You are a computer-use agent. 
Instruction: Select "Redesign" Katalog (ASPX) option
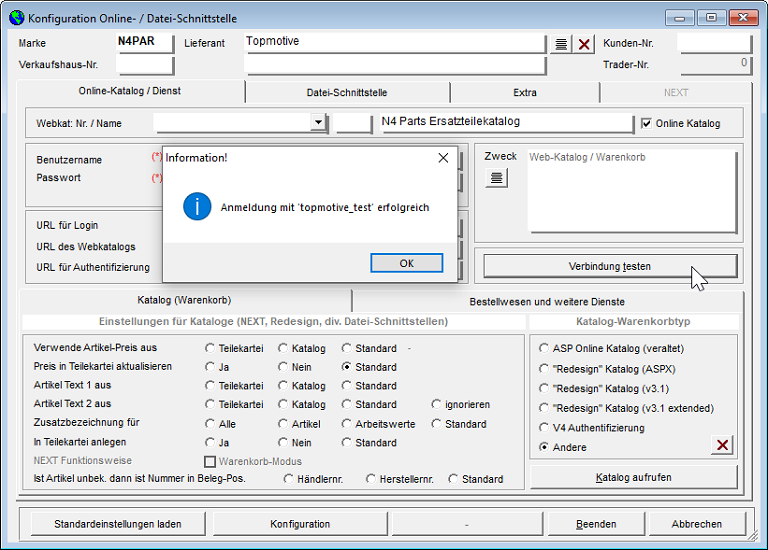click(544, 368)
